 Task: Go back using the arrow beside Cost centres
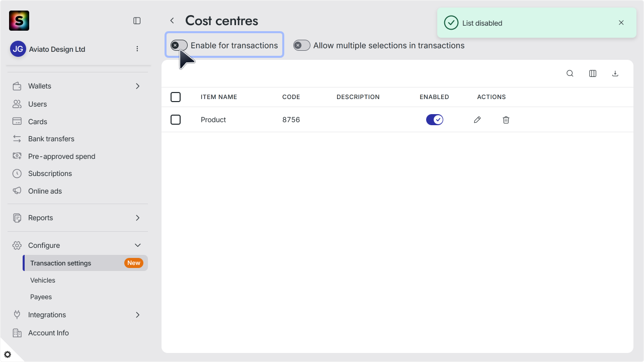click(172, 21)
